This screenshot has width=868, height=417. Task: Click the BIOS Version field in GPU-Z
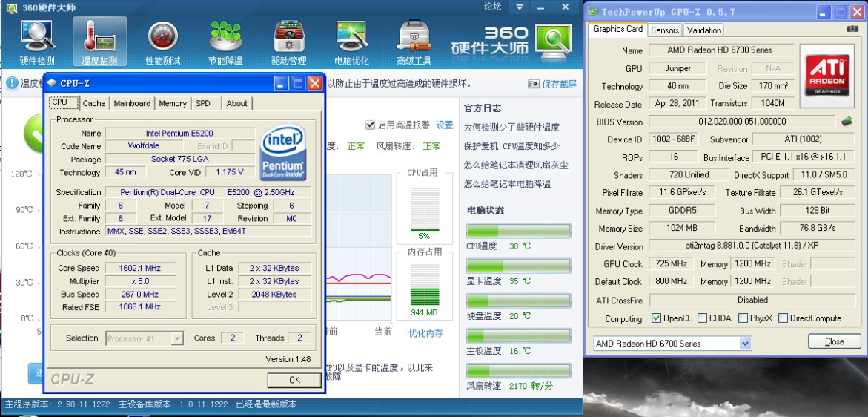742,121
